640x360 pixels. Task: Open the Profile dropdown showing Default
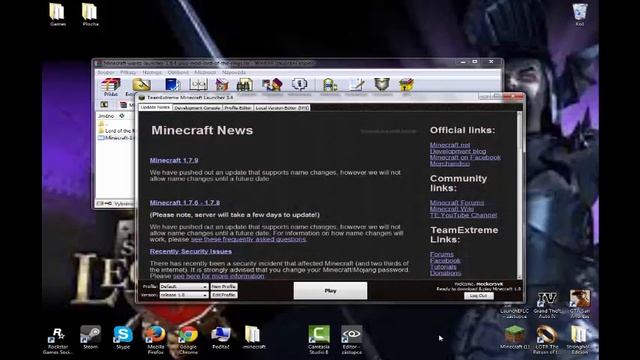pyautogui.click(x=184, y=287)
